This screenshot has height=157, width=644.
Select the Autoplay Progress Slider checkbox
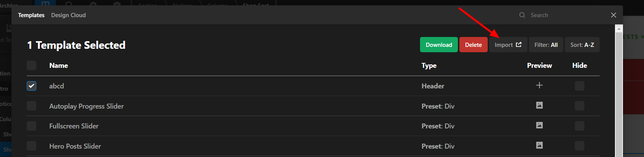click(x=32, y=106)
